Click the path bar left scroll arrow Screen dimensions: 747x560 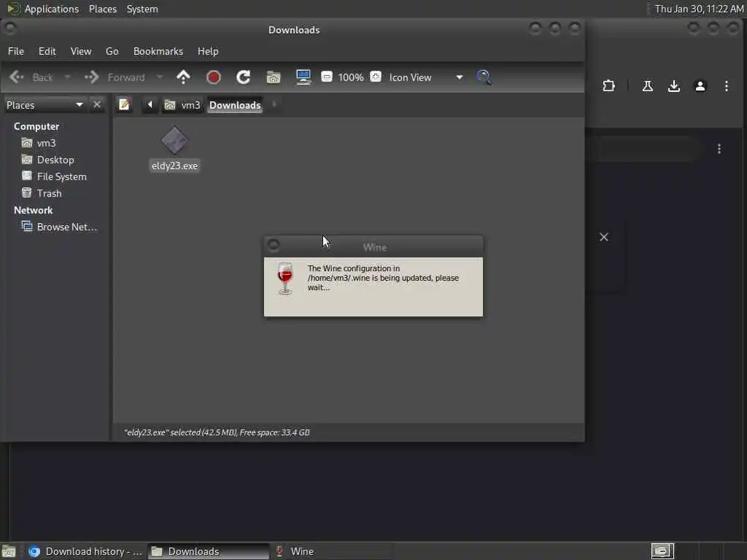coord(150,104)
